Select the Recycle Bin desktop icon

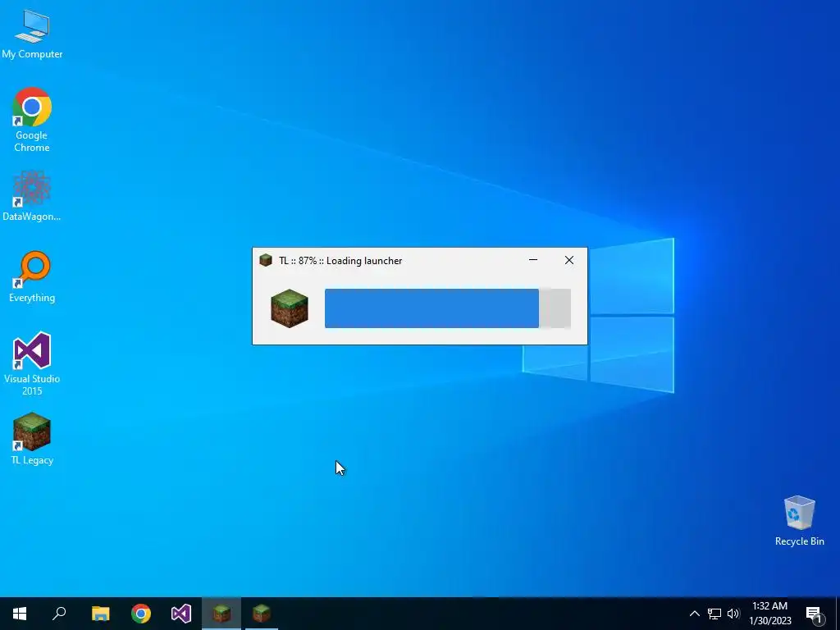799,521
